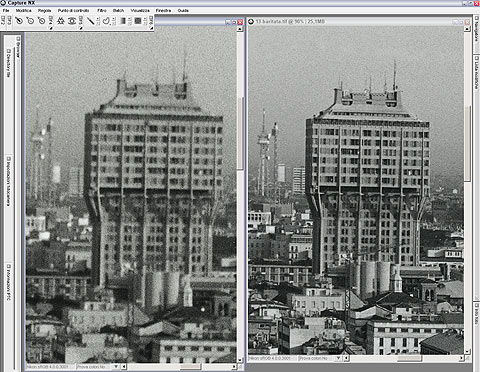Viewport: 480px width, 372px height.
Task: Click the right image's horizontal scrollbar thumb
Action: coord(409,358)
